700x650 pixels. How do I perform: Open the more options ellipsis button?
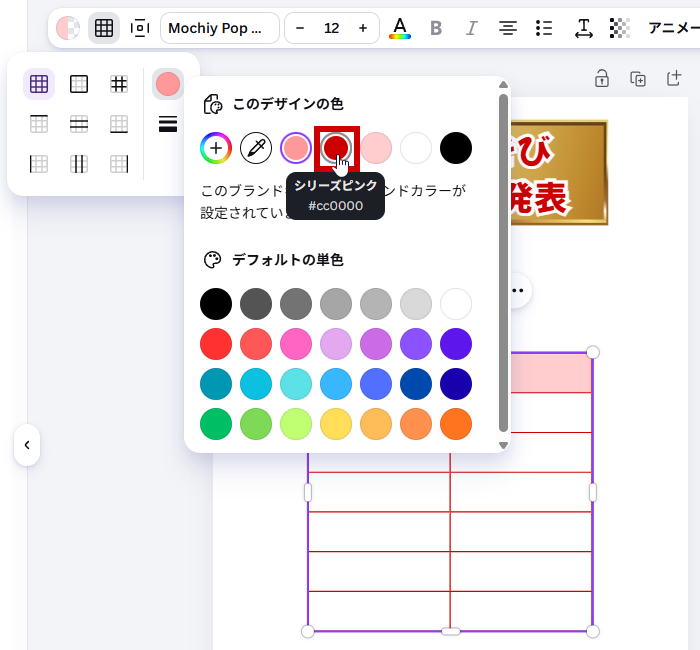pyautogui.click(x=518, y=291)
